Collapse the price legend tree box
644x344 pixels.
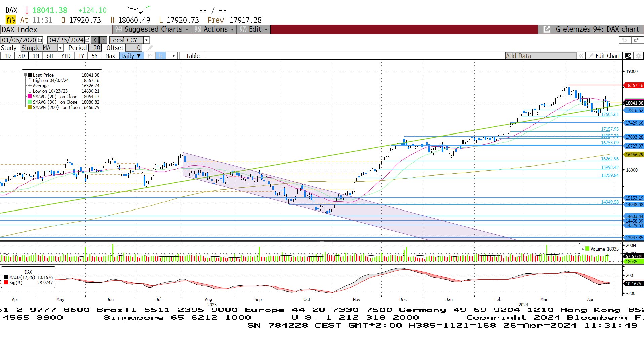25,75
